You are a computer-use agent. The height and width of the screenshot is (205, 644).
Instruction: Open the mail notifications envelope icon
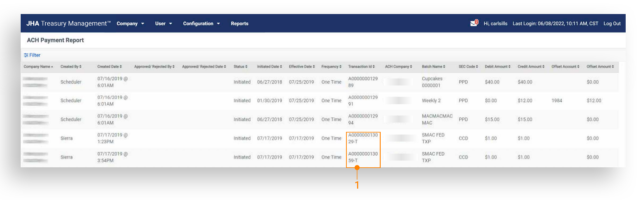tap(473, 23)
